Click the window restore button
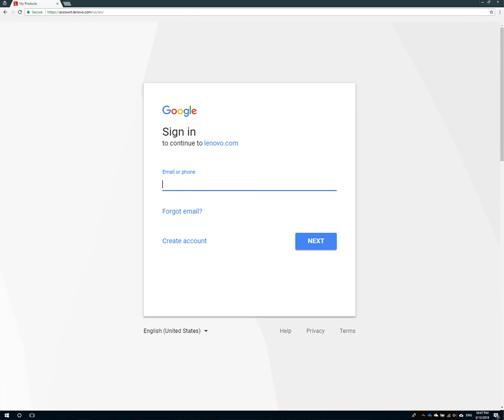504x420 pixels. (489, 2)
